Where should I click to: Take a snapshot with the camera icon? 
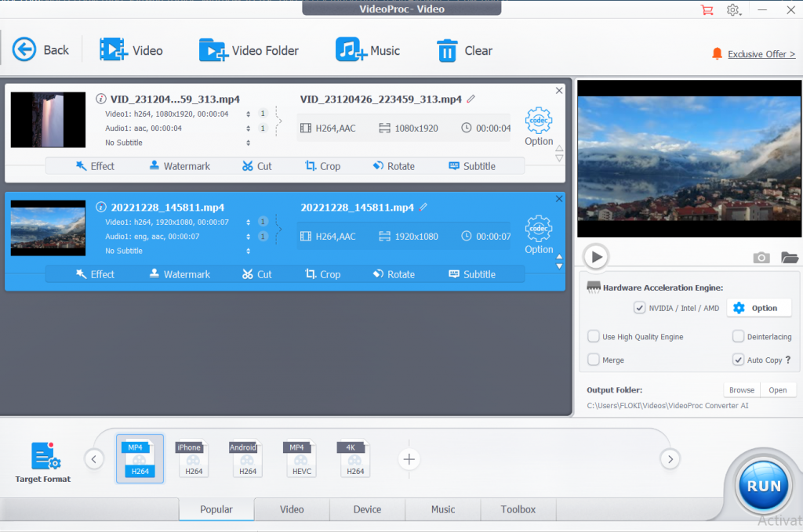click(x=761, y=257)
